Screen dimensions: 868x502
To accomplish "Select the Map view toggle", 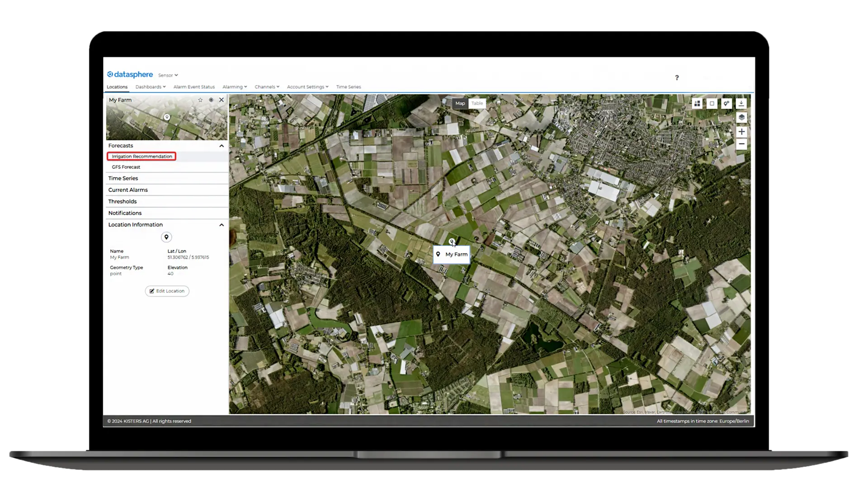I will (x=460, y=103).
